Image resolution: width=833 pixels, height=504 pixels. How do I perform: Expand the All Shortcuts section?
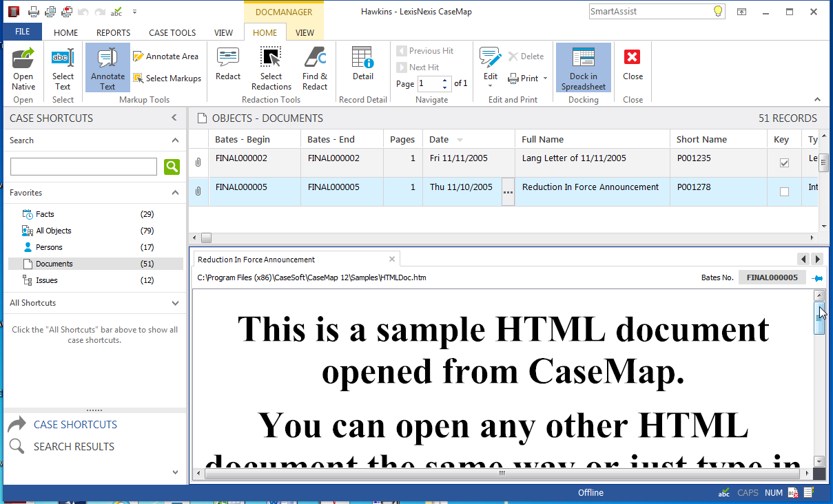click(175, 303)
